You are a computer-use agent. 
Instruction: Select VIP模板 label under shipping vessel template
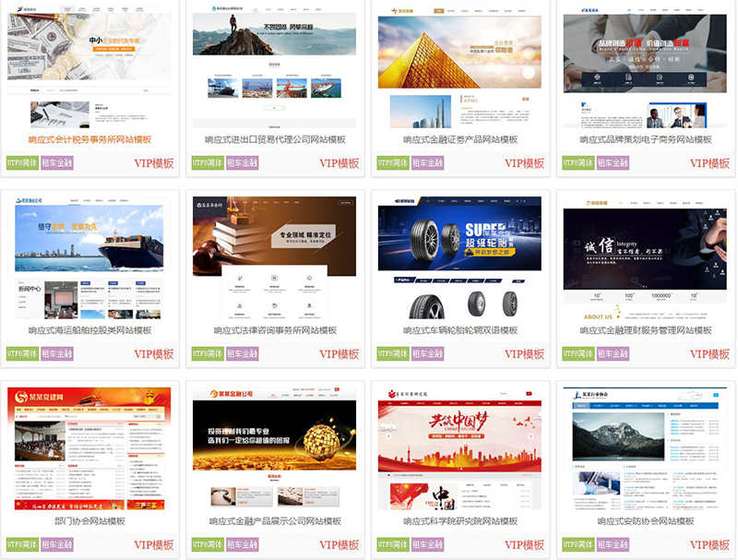click(154, 354)
